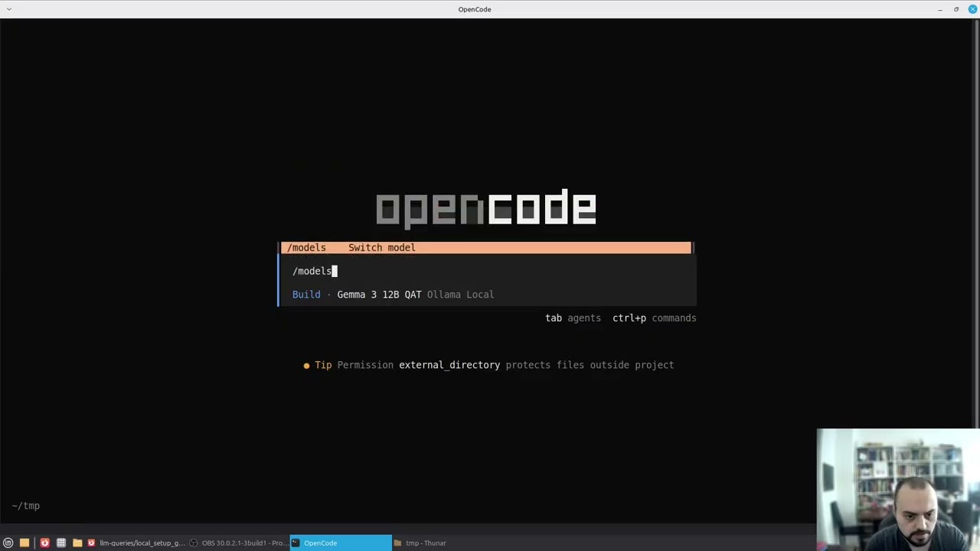Switch to OpenCode taskbar entry
Image resolution: width=980 pixels, height=551 pixels.
click(x=341, y=543)
